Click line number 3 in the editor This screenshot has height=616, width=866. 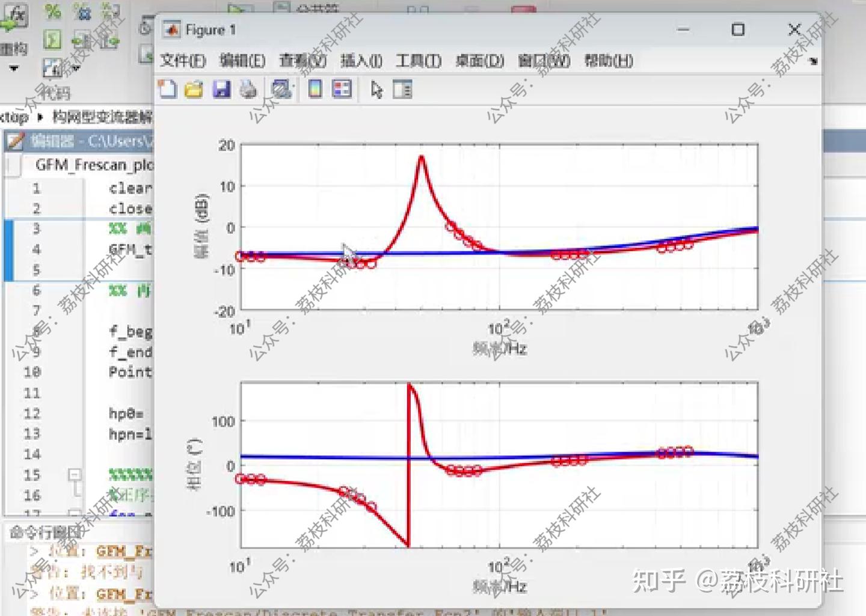click(x=36, y=228)
